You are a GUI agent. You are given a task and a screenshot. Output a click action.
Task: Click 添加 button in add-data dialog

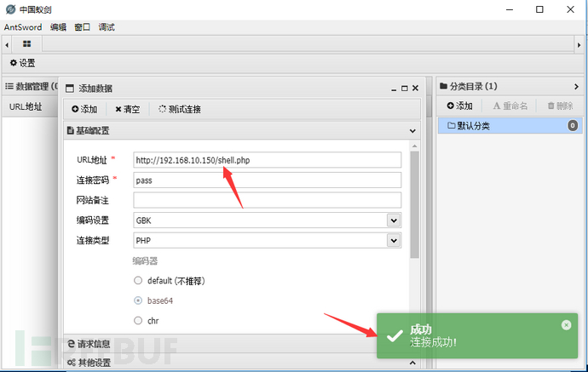[84, 109]
